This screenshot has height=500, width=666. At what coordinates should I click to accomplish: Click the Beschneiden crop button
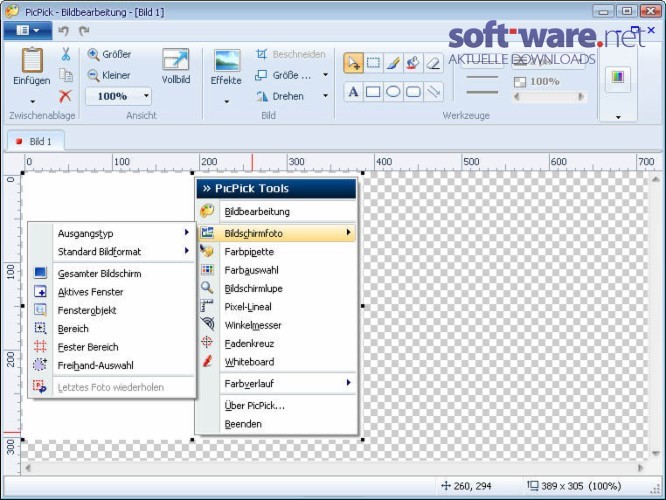(291, 54)
